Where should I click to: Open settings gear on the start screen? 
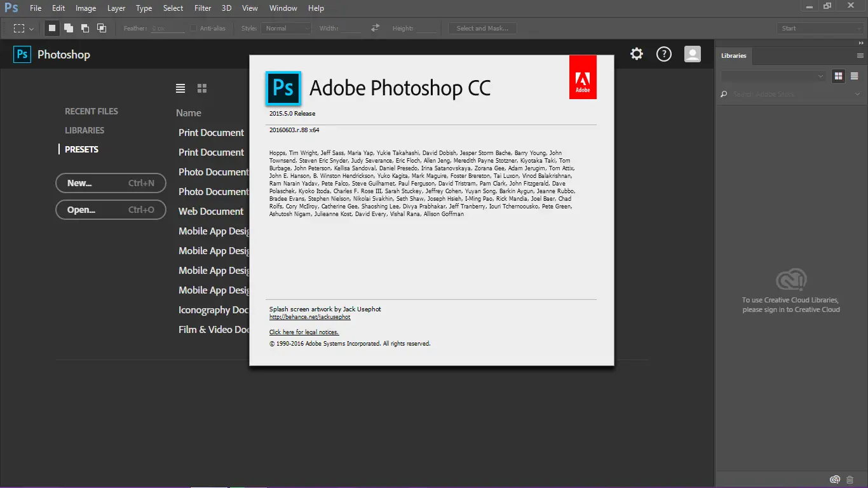tap(637, 54)
